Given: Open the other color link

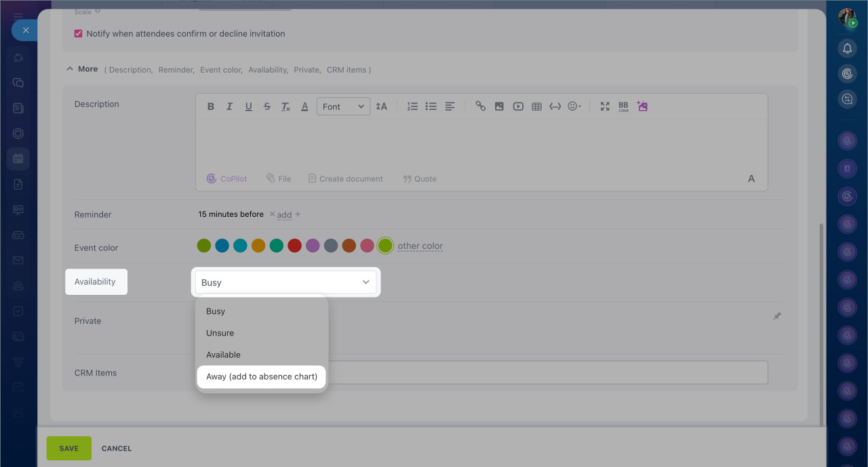Looking at the screenshot, I should pyautogui.click(x=420, y=246).
